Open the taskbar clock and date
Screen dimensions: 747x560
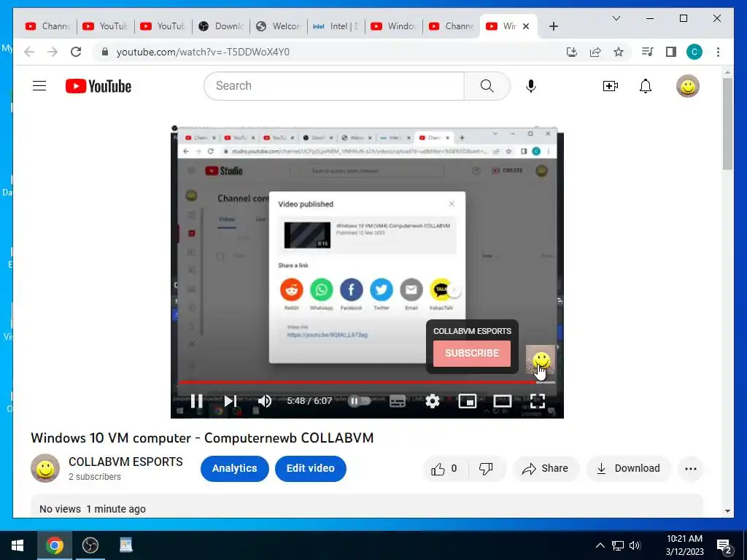pyautogui.click(x=684, y=545)
